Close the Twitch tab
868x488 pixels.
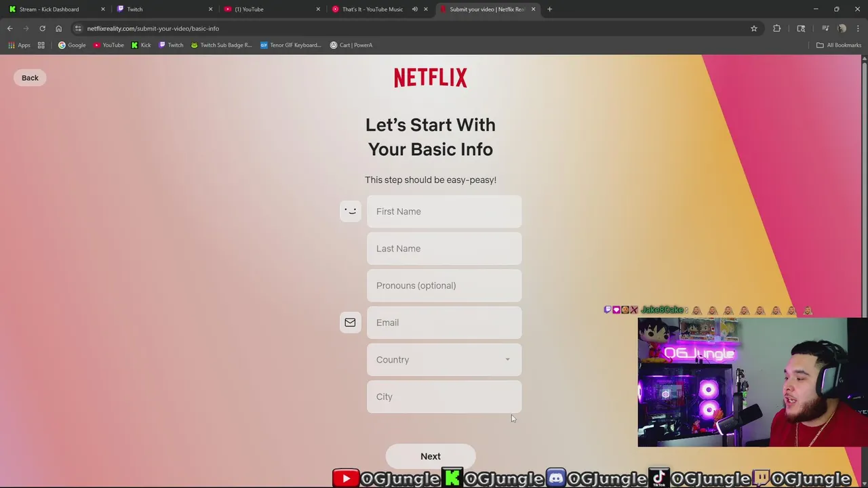pyautogui.click(x=210, y=9)
